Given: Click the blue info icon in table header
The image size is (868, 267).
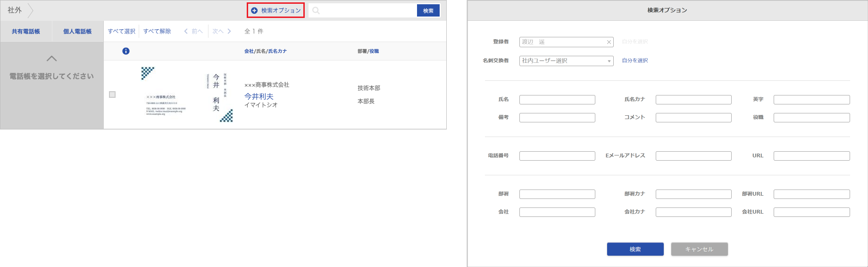Looking at the screenshot, I should pos(126,51).
